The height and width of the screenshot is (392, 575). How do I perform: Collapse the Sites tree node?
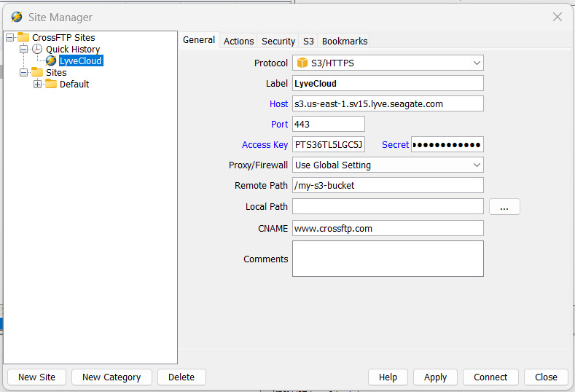[x=23, y=73]
